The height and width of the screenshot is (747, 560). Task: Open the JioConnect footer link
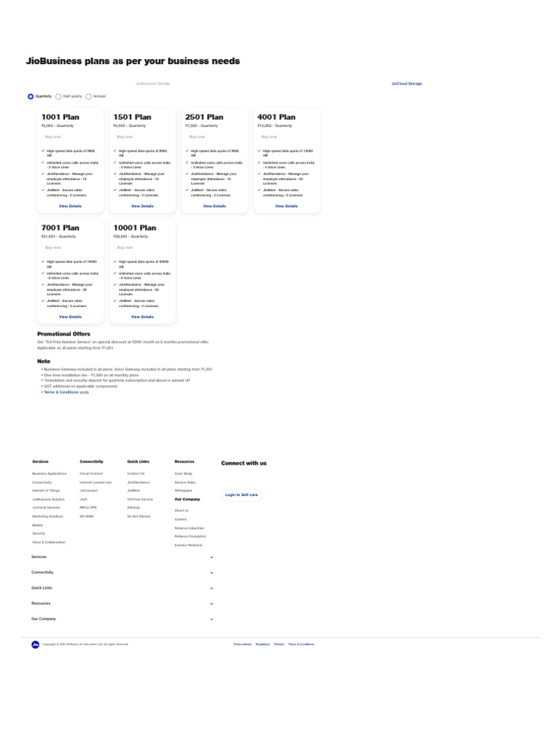tap(88, 491)
